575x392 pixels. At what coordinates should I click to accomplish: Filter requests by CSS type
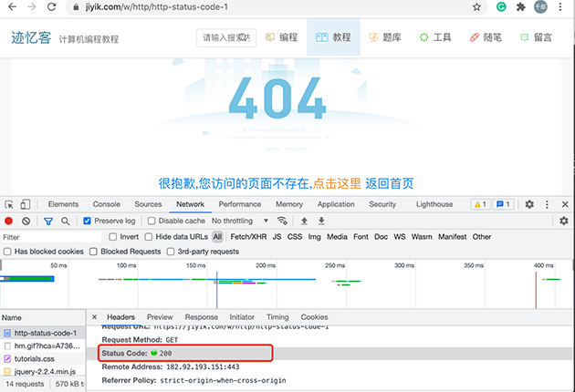point(295,237)
